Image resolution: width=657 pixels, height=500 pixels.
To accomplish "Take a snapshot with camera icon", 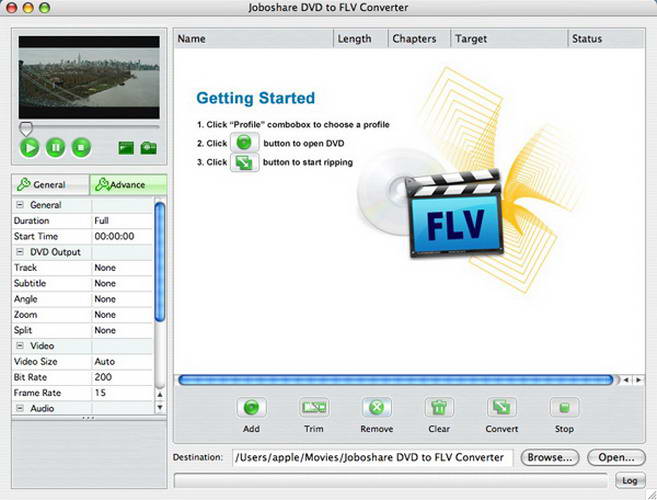I will 148,148.
